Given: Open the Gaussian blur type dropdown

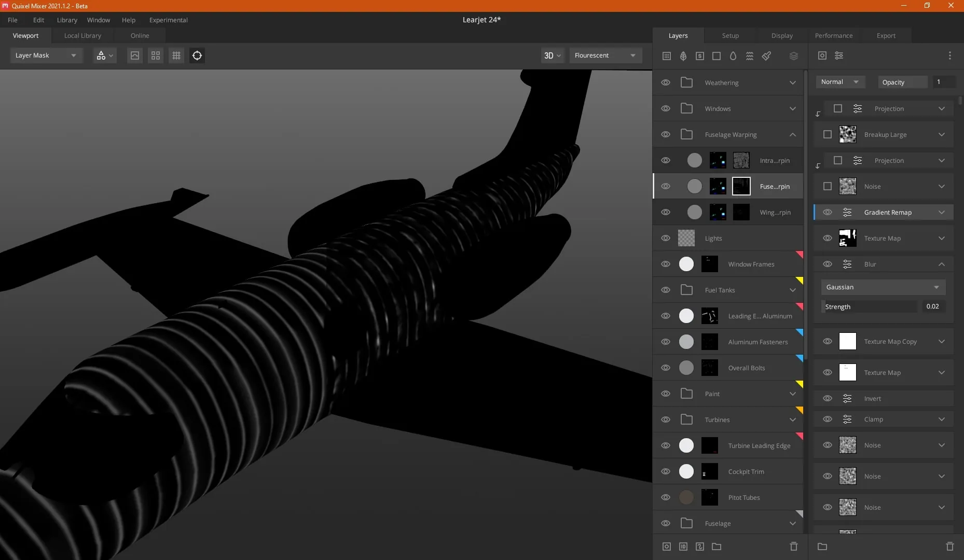Looking at the screenshot, I should coord(883,287).
